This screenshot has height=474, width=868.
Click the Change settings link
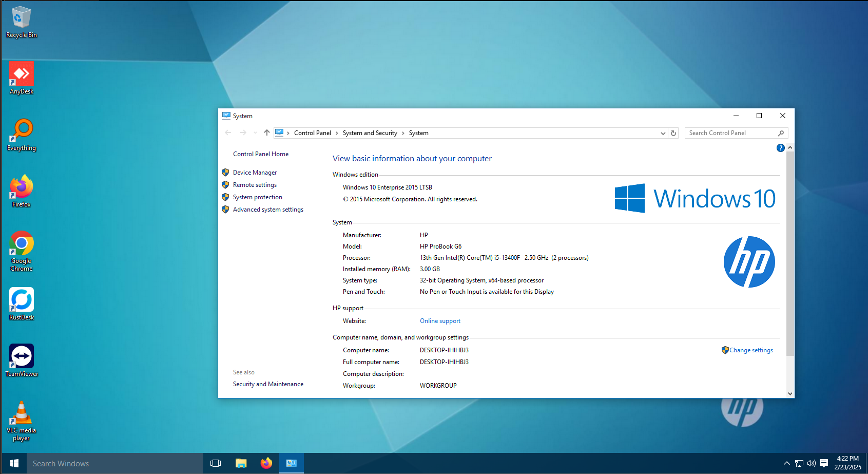(751, 350)
